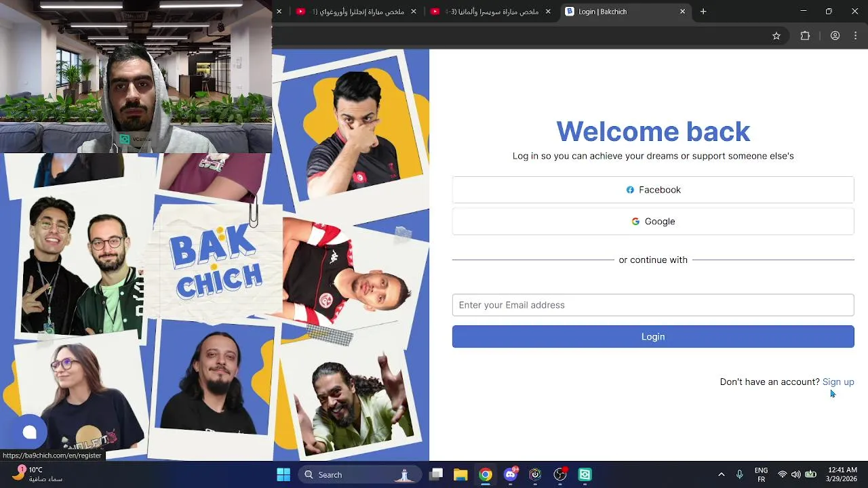Open a new browser tab
The image size is (868, 488).
coord(703,12)
